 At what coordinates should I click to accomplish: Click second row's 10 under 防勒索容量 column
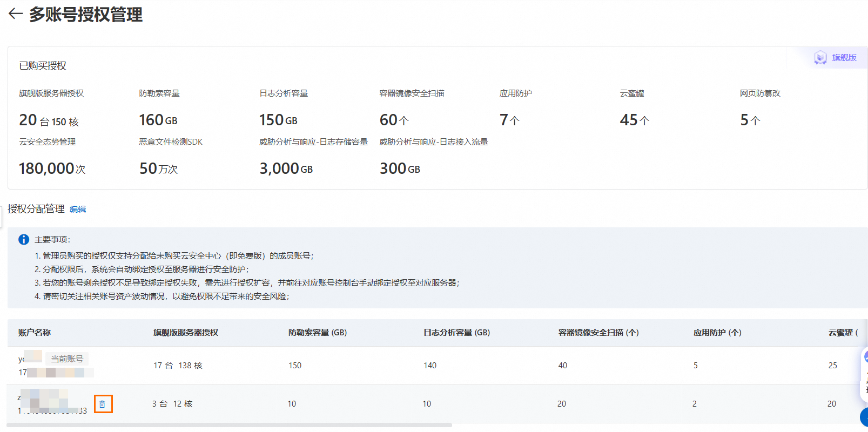[292, 404]
